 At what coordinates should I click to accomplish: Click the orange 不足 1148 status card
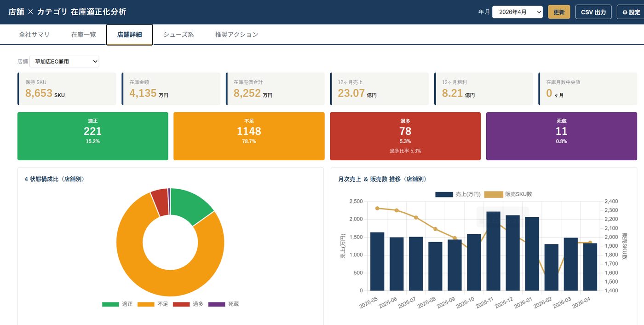point(249,136)
